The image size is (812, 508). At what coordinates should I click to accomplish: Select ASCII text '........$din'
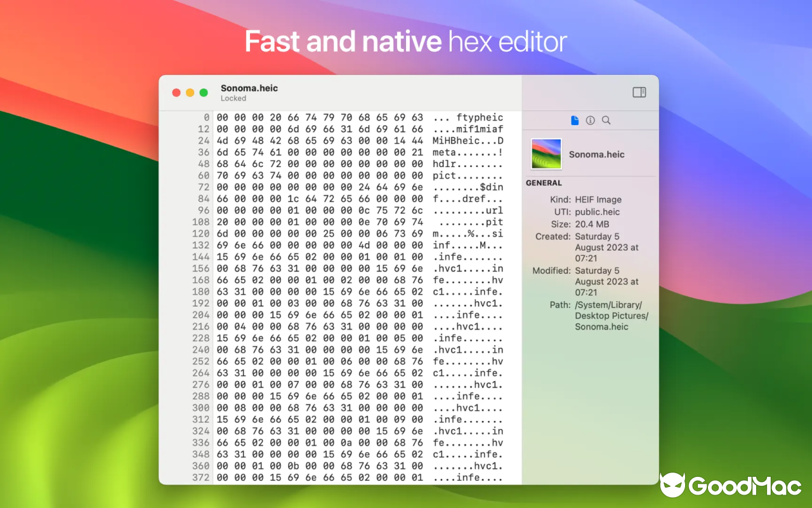tap(468, 187)
